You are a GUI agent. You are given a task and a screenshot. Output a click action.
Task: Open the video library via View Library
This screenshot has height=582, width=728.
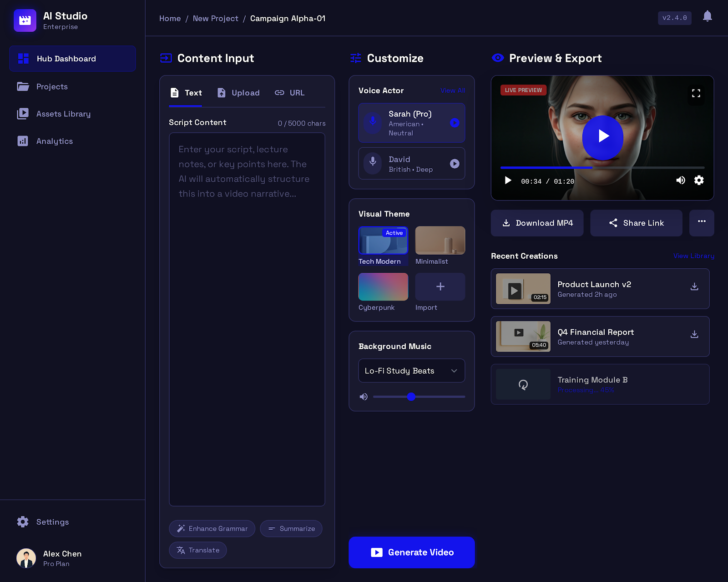point(693,256)
